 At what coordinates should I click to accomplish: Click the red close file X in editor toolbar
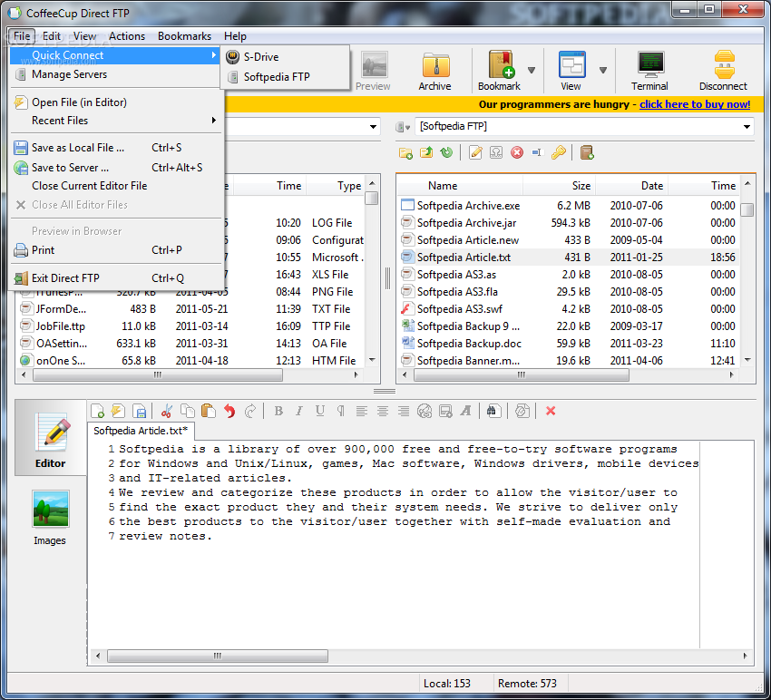tap(551, 411)
